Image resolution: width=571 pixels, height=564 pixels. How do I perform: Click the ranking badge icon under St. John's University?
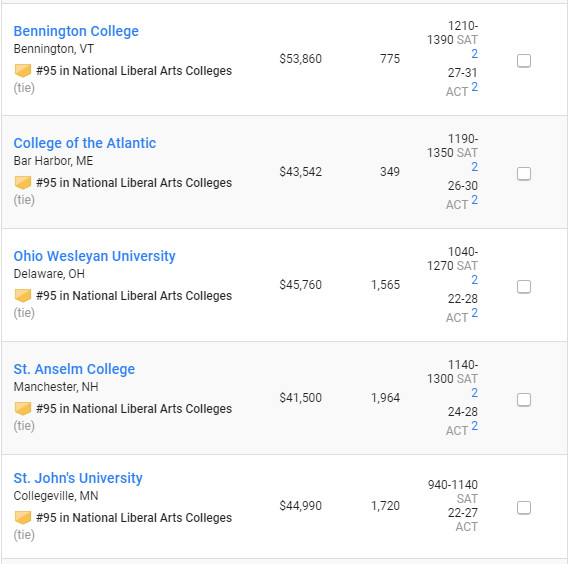23,517
